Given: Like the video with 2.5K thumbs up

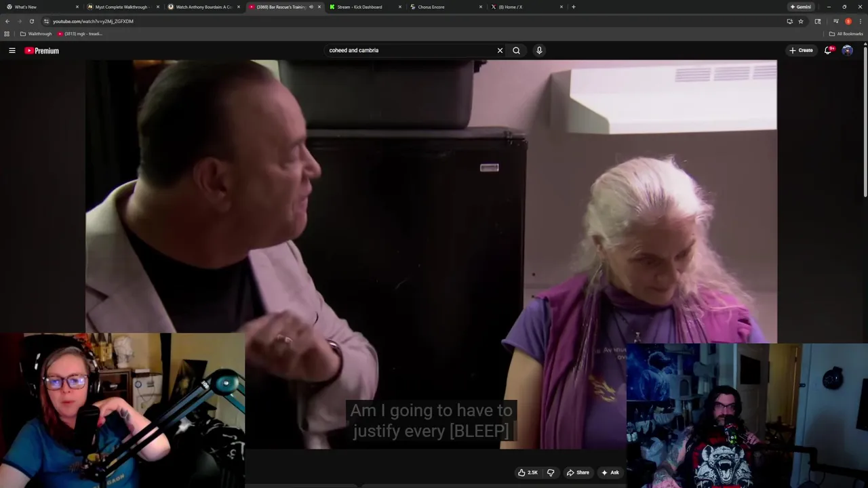Looking at the screenshot, I should pos(528,472).
